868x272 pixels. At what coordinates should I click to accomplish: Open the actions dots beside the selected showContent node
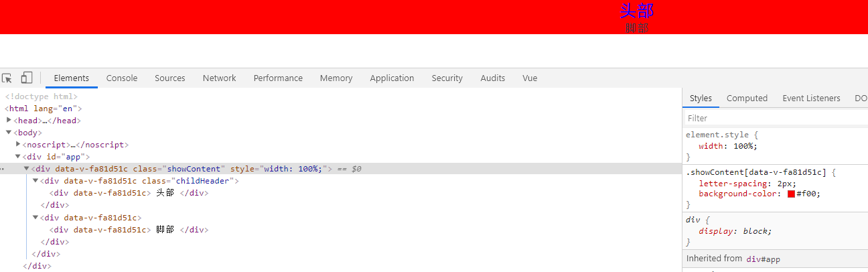(3, 169)
